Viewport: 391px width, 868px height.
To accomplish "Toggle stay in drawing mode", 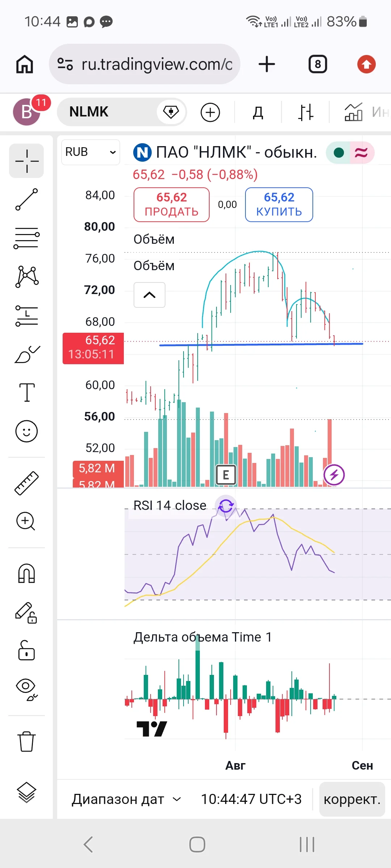I will tap(26, 612).
